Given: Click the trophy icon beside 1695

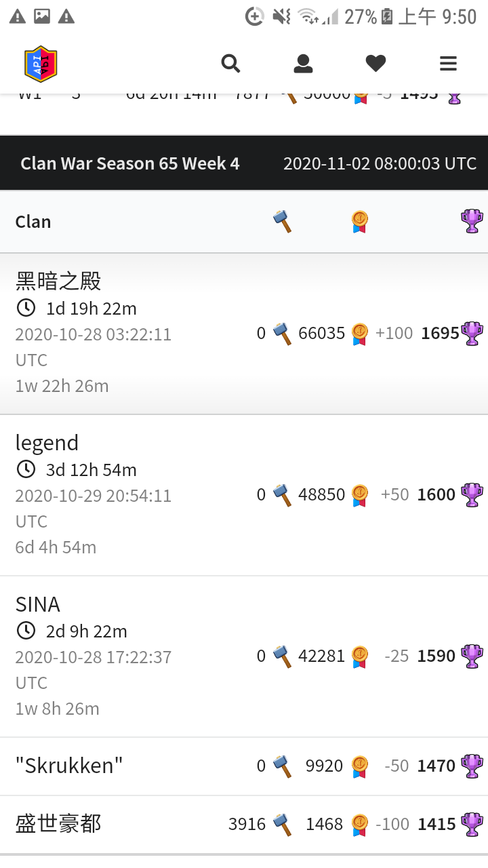Looking at the screenshot, I should 472,333.
